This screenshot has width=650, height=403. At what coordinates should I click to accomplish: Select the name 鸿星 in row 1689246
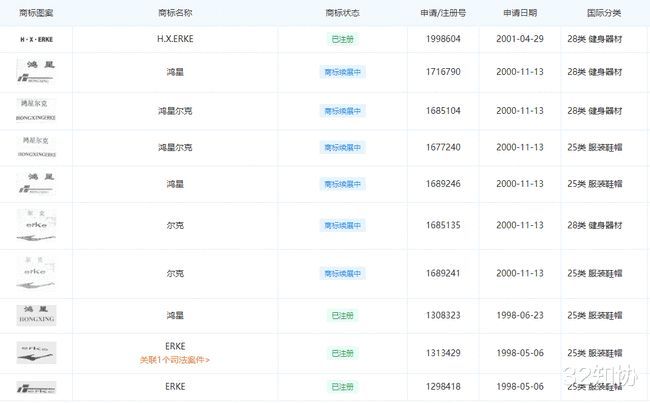pyautogui.click(x=175, y=184)
